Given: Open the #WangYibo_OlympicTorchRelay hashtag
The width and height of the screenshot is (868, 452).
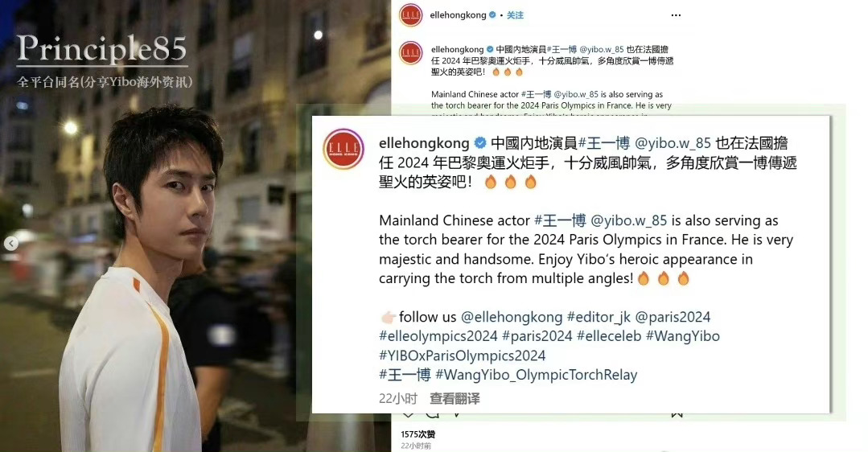Looking at the screenshot, I should [536, 375].
